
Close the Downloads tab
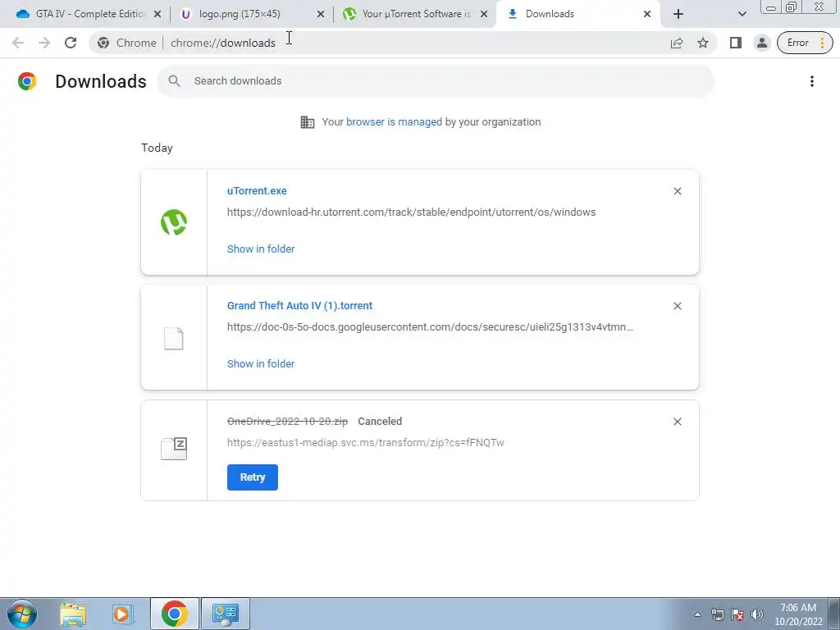click(646, 15)
